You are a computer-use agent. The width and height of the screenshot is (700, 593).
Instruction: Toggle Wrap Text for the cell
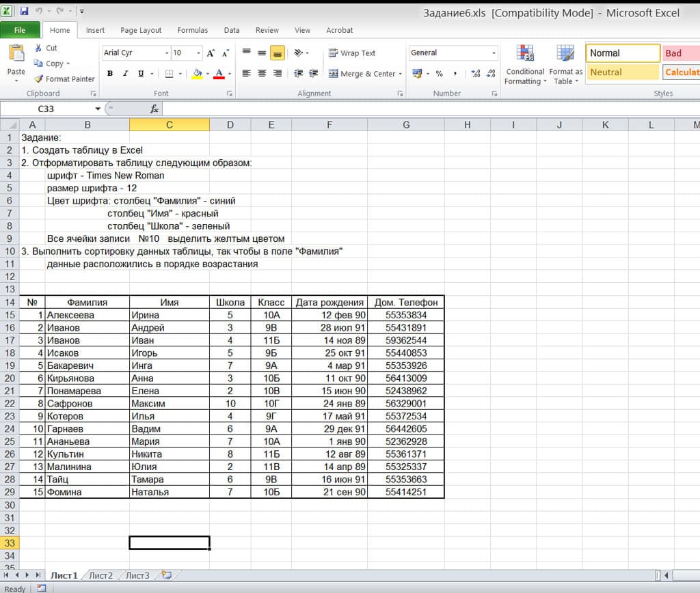[x=352, y=53]
